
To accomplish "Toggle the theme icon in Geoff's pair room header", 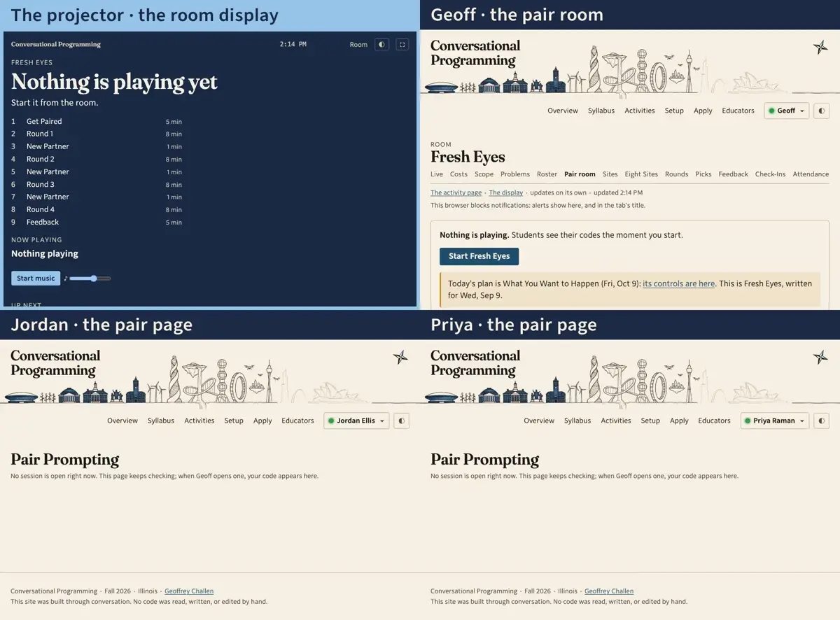I will click(x=822, y=111).
